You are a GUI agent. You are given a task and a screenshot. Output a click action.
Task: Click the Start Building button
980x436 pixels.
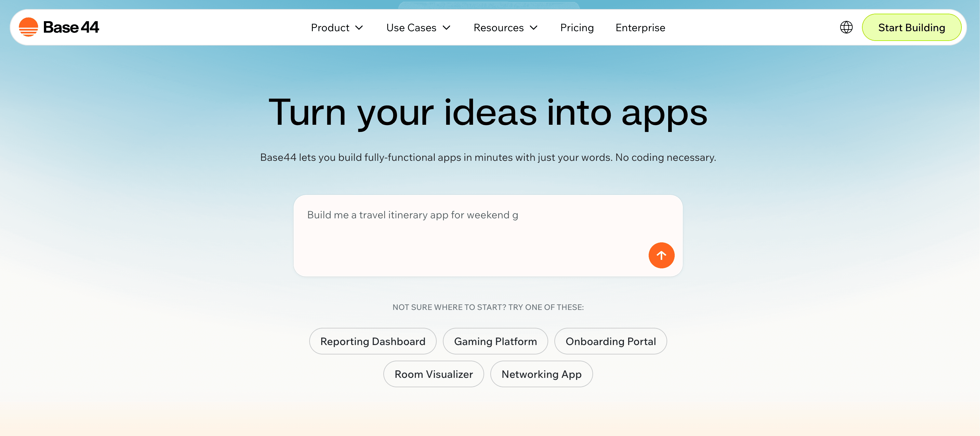point(911,27)
